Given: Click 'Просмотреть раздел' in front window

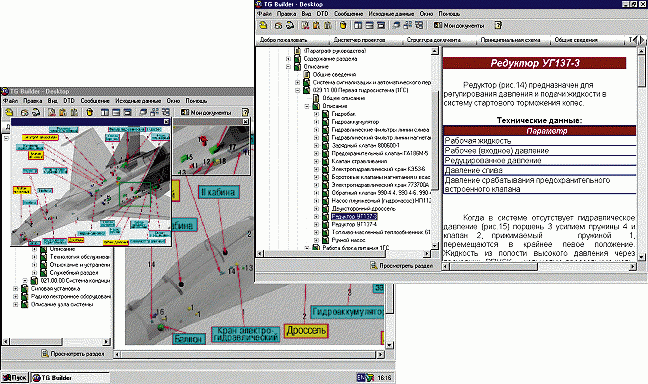Looking at the screenshot, I should coord(402,266).
